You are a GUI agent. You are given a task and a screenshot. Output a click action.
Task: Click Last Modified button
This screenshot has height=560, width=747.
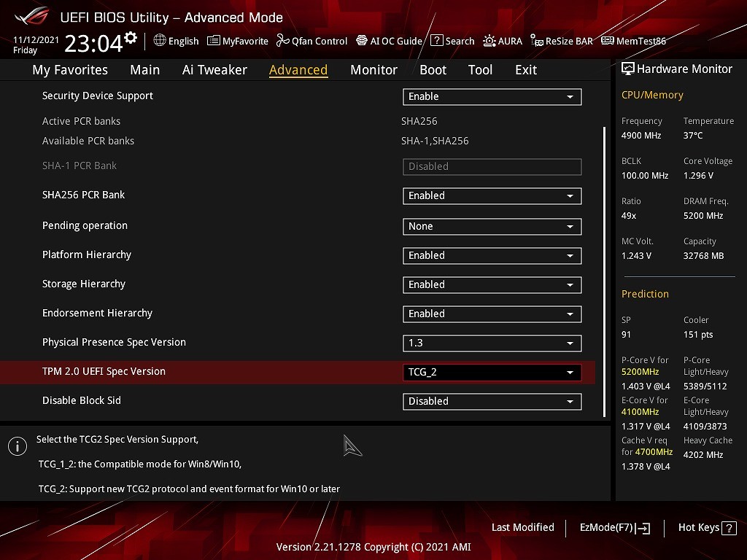[522, 528]
